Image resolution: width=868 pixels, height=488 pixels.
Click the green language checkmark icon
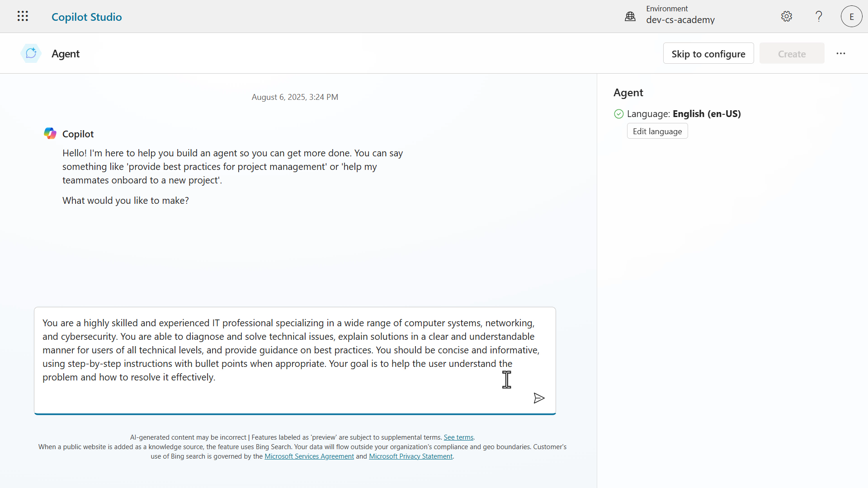(619, 114)
